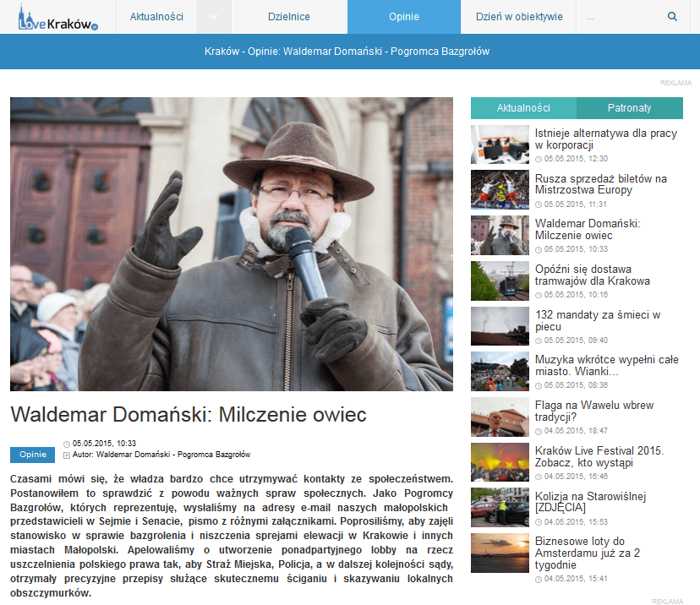Open the Dzielnice menu item
The width and height of the screenshot is (700, 605).
(288, 17)
